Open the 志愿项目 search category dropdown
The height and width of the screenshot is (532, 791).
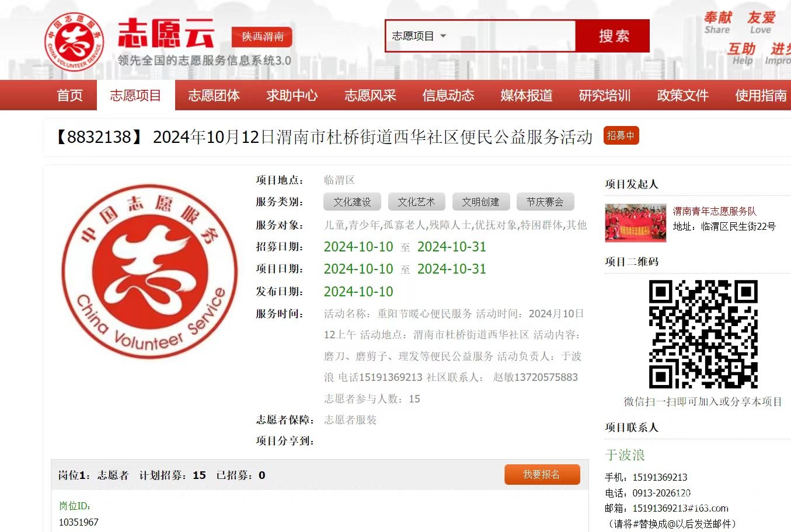coord(419,36)
